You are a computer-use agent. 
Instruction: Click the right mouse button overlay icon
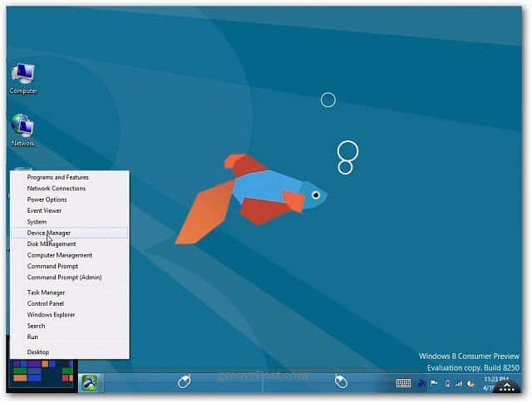pyautogui.click(x=341, y=381)
